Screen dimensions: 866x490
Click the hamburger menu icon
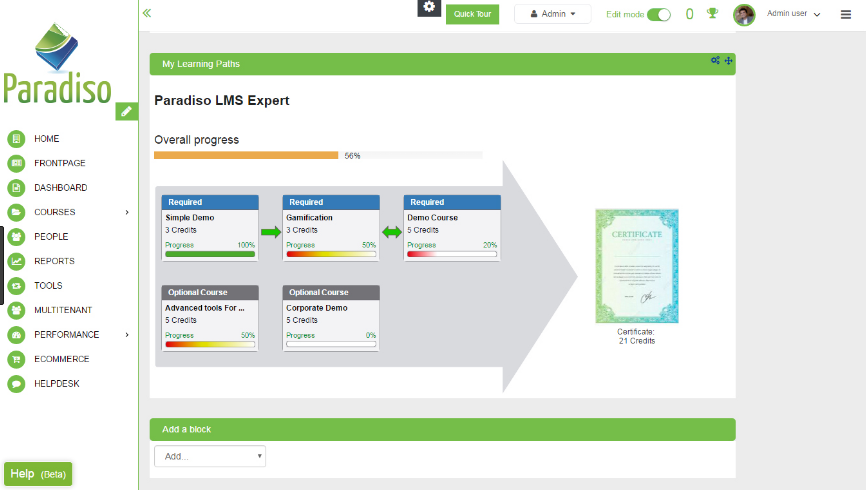click(x=846, y=14)
